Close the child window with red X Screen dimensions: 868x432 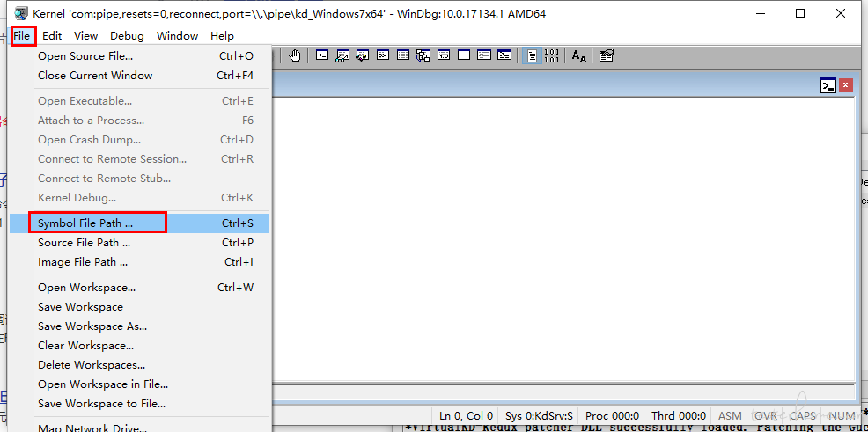[x=846, y=85]
